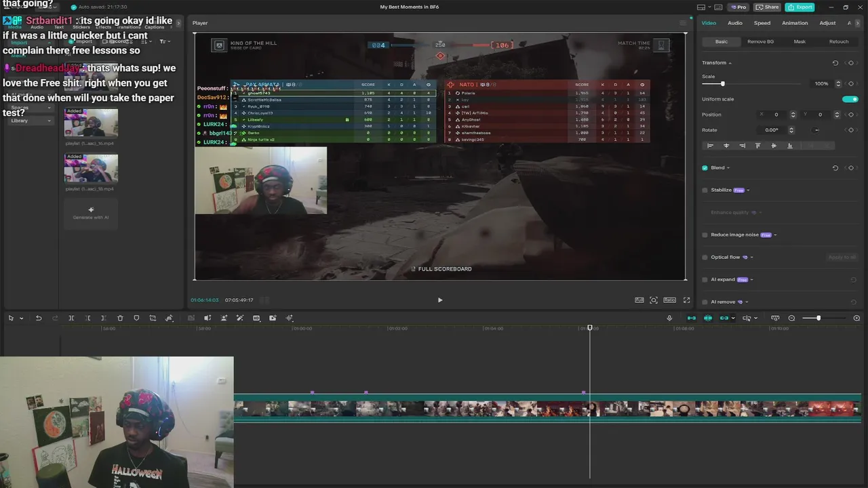Click the align left icon in Transform
Image resolution: width=868 pixels, height=488 pixels.
pyautogui.click(x=710, y=146)
